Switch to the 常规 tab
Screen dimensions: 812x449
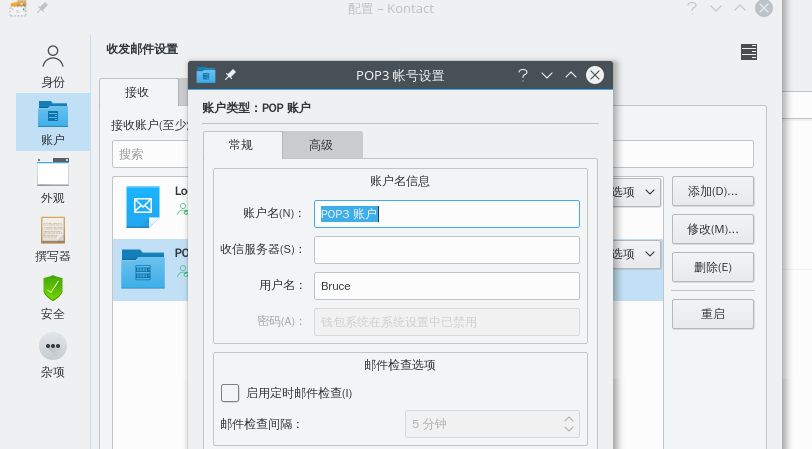[x=241, y=145]
